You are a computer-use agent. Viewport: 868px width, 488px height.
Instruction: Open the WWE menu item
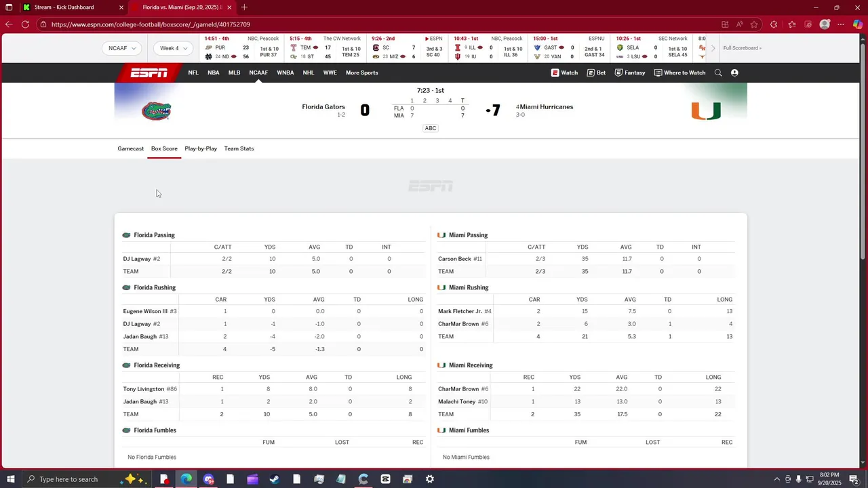point(330,73)
